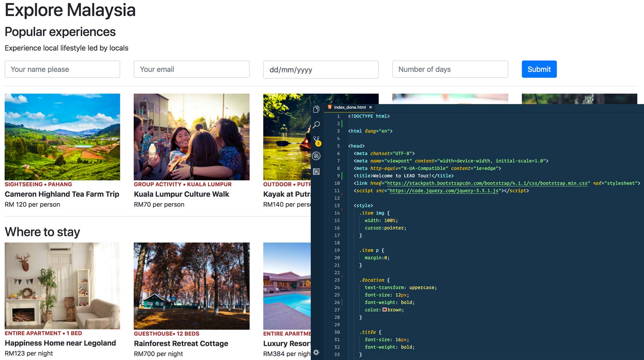Open the Debug icon in editor sidebar

pos(316,156)
